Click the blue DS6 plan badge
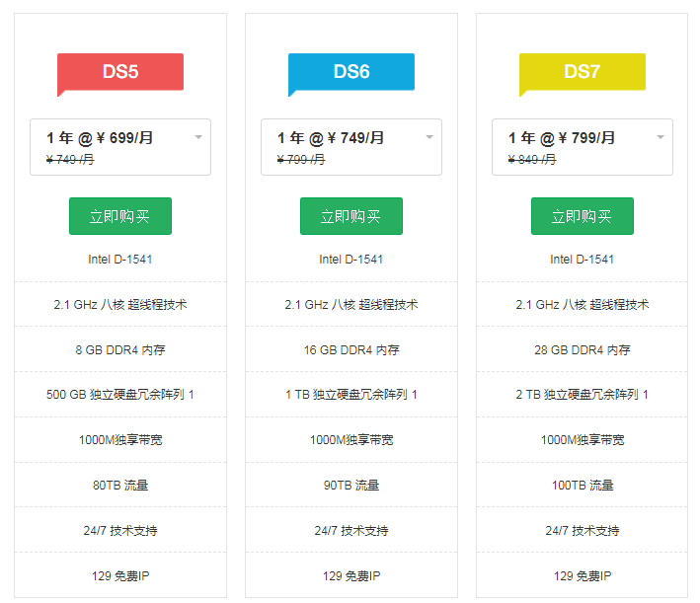This screenshot has height=603, width=700. coord(351,72)
